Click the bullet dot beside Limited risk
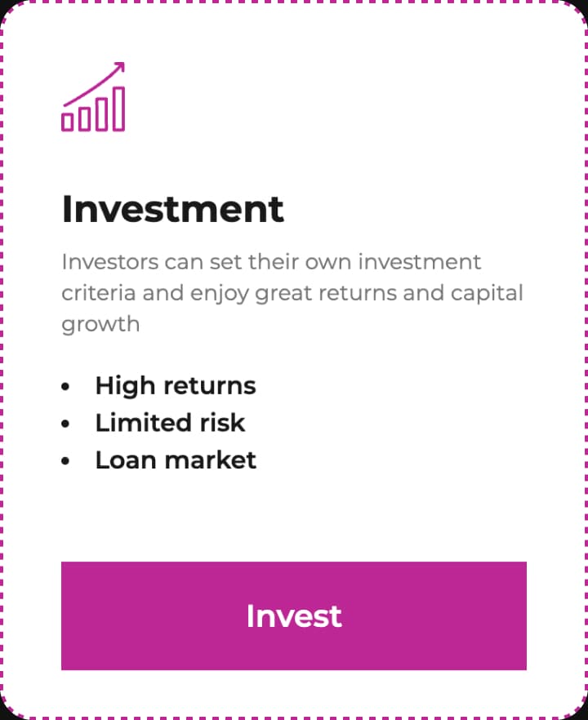Screen dimensions: 588x720 tap(66, 424)
